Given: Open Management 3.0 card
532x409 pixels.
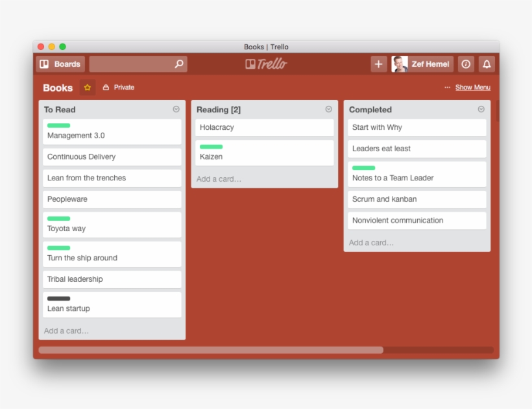Looking at the screenshot, I should (x=112, y=132).
